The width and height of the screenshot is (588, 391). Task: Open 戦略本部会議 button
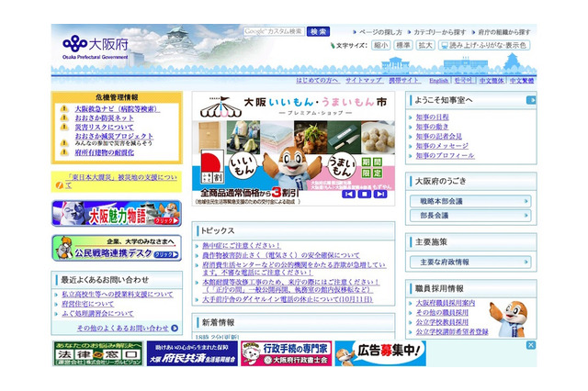pyautogui.click(x=470, y=201)
